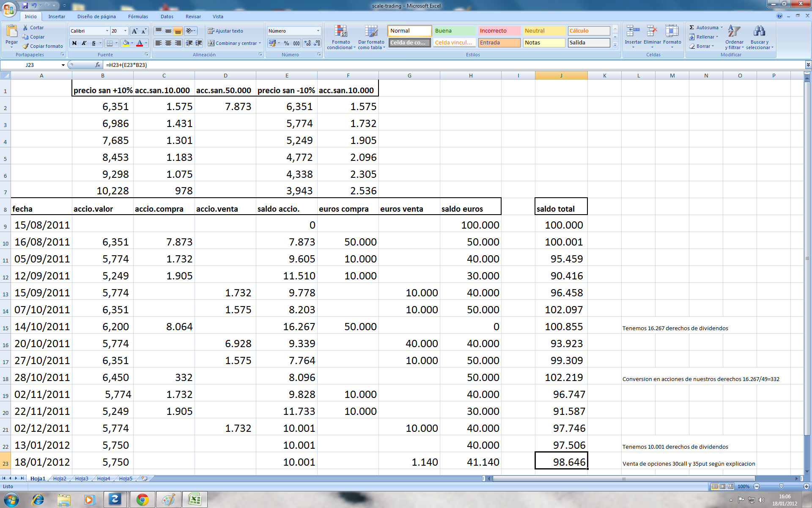Switch to Page Layout view in status bar
This screenshot has width=812, height=508.
(723, 486)
